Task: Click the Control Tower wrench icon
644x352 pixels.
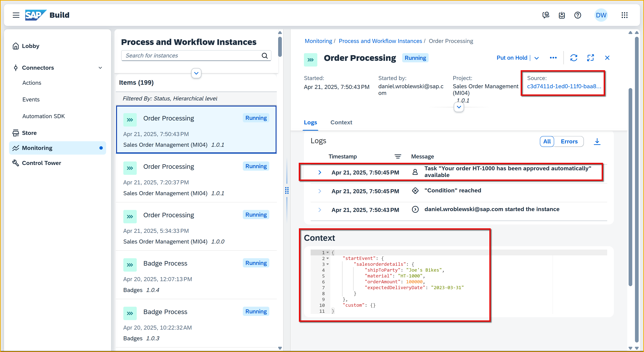Action: point(16,163)
